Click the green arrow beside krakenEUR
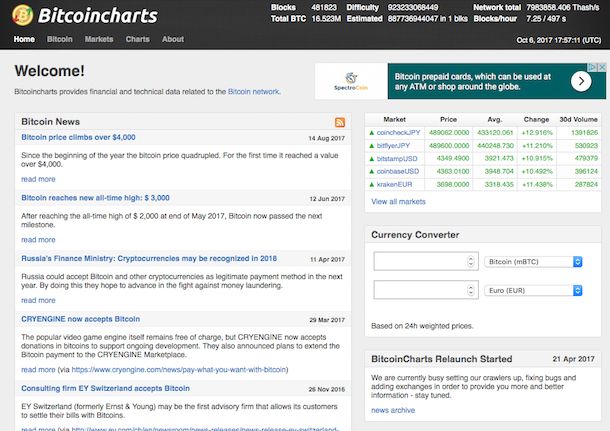610x431 pixels. point(371,184)
